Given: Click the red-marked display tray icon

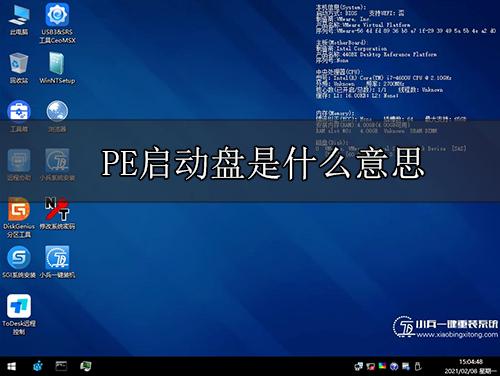Looking at the screenshot, I should (370, 367).
